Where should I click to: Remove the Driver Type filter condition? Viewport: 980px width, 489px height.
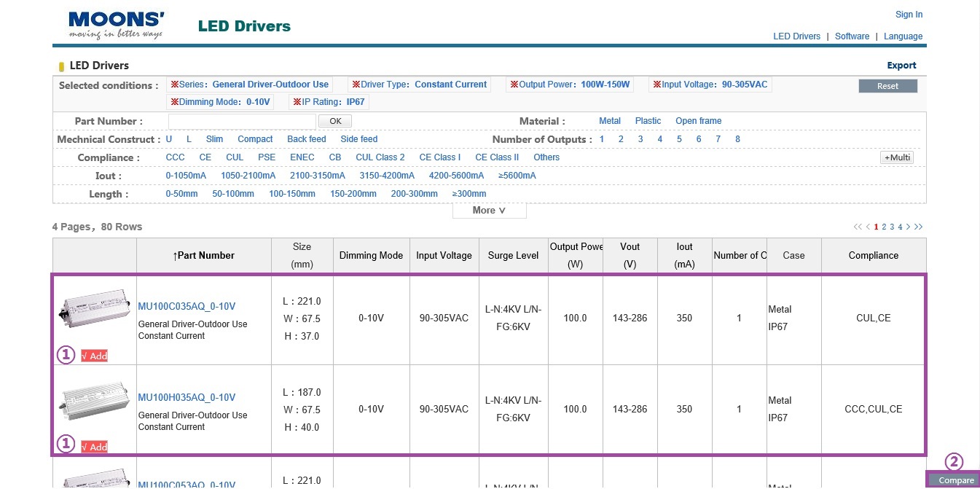355,85
